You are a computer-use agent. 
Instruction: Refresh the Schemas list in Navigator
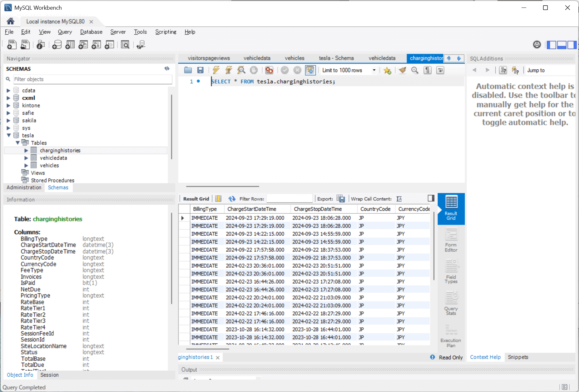coord(167,69)
